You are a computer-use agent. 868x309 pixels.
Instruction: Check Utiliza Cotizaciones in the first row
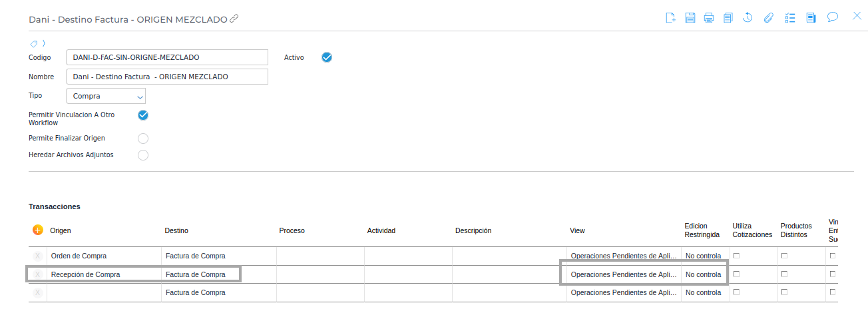pyautogui.click(x=736, y=256)
